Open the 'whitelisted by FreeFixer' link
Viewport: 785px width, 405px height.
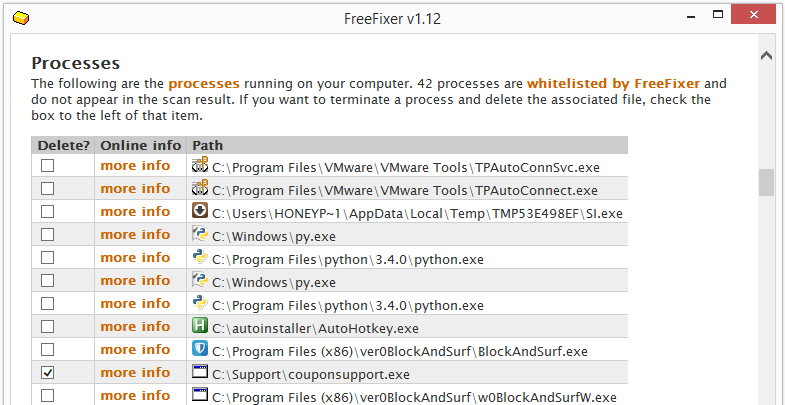click(x=613, y=84)
